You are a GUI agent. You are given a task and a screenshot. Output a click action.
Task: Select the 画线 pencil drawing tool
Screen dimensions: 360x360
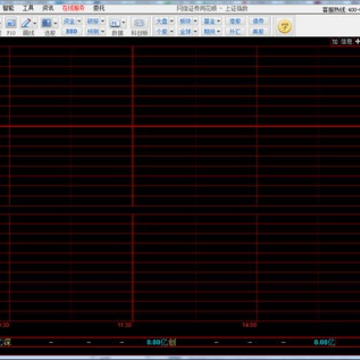coord(26,23)
